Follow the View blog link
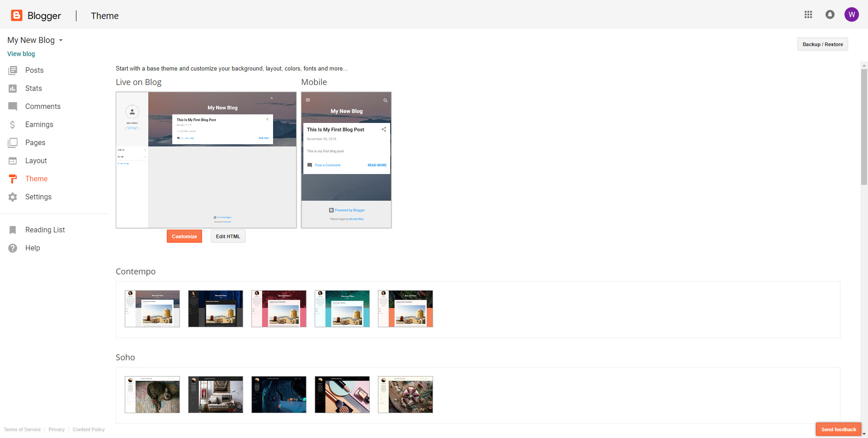 pos(21,54)
